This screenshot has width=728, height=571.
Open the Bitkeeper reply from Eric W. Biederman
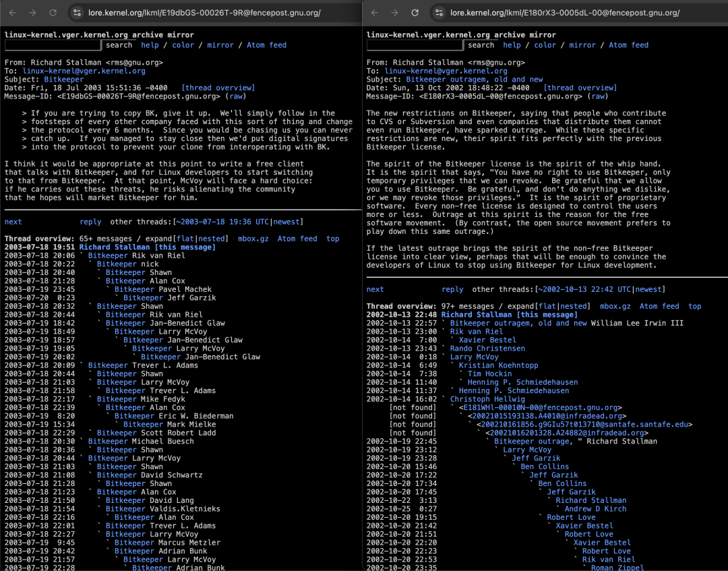134,416
